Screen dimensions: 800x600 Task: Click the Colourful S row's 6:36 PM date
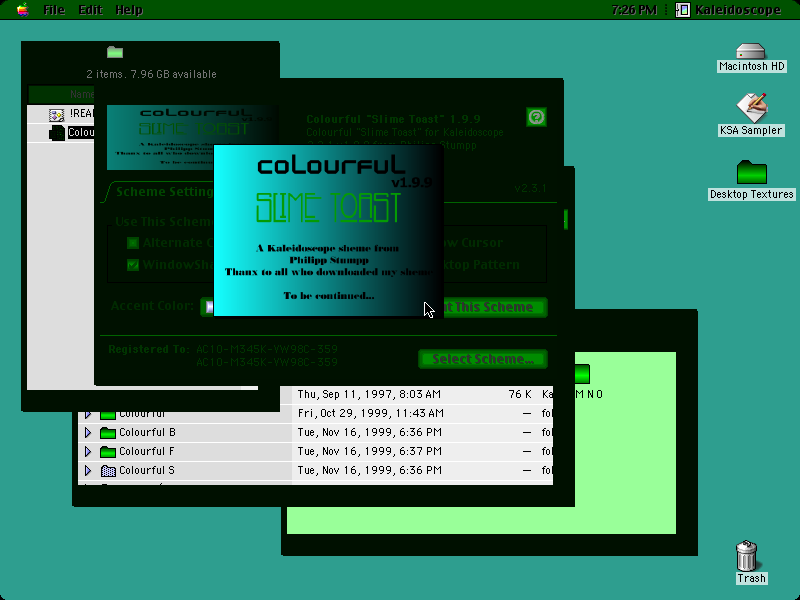[369, 470]
